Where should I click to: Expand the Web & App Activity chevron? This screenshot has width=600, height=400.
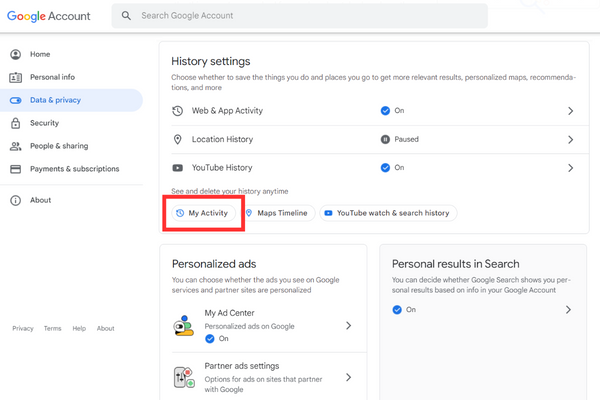pyautogui.click(x=571, y=111)
